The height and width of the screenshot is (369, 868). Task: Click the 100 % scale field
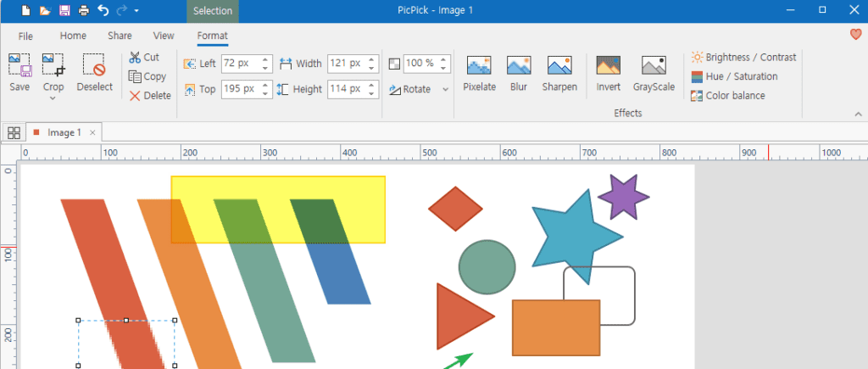(420, 64)
